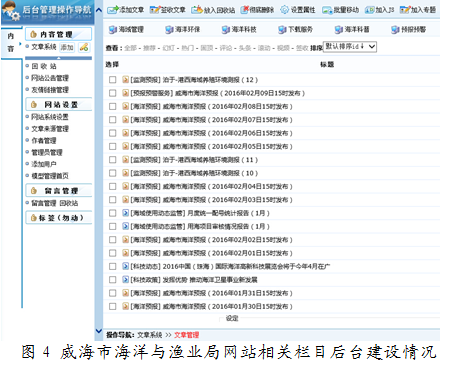Open the 下载服务 category tab
This screenshot has width=450, height=375.
pos(295,29)
